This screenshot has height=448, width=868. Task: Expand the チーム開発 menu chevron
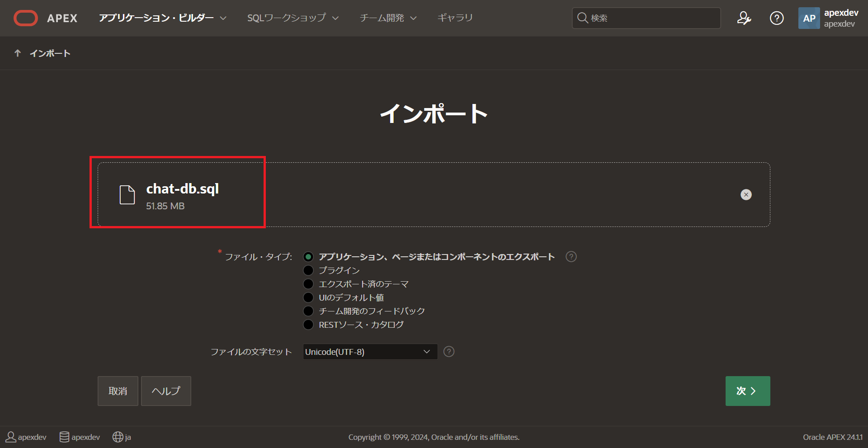point(413,18)
